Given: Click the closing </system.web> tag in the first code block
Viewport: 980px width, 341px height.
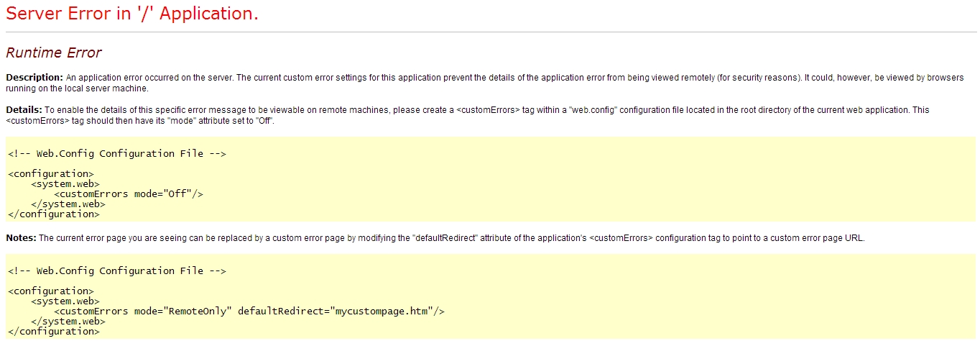Looking at the screenshot, I should (68, 204).
